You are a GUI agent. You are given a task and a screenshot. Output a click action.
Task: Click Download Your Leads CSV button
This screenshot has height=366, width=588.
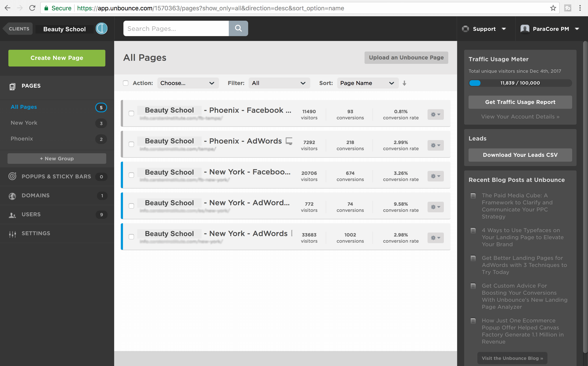coord(520,155)
